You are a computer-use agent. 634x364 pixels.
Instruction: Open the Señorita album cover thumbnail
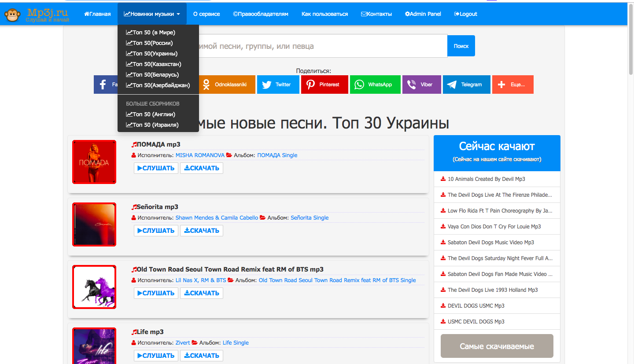tap(94, 224)
